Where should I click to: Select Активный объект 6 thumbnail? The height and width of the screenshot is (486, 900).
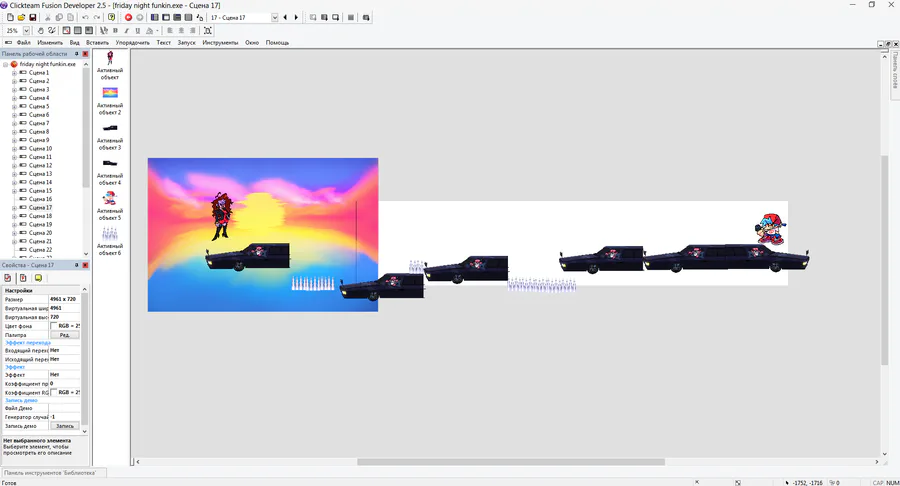point(110,234)
